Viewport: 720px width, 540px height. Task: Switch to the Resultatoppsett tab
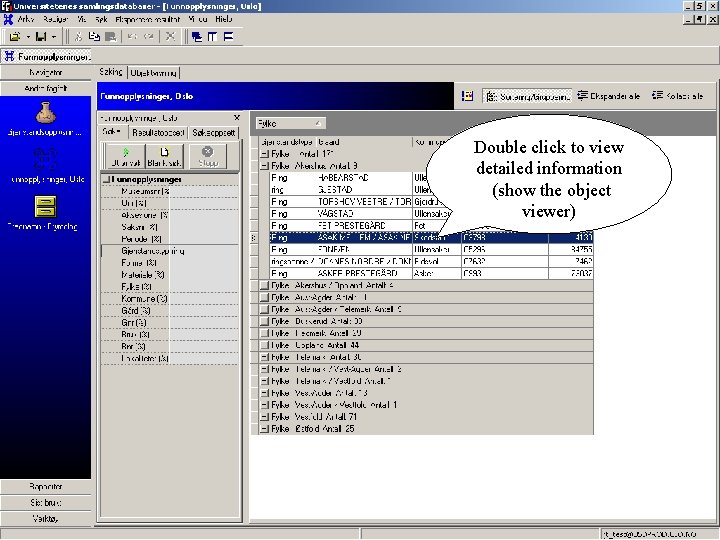click(158, 133)
